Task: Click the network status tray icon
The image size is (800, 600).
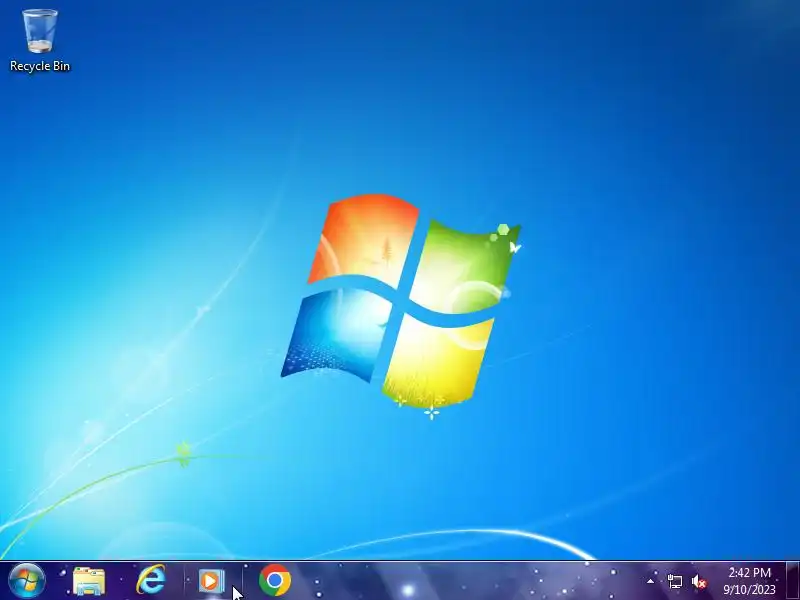Action: click(674, 581)
